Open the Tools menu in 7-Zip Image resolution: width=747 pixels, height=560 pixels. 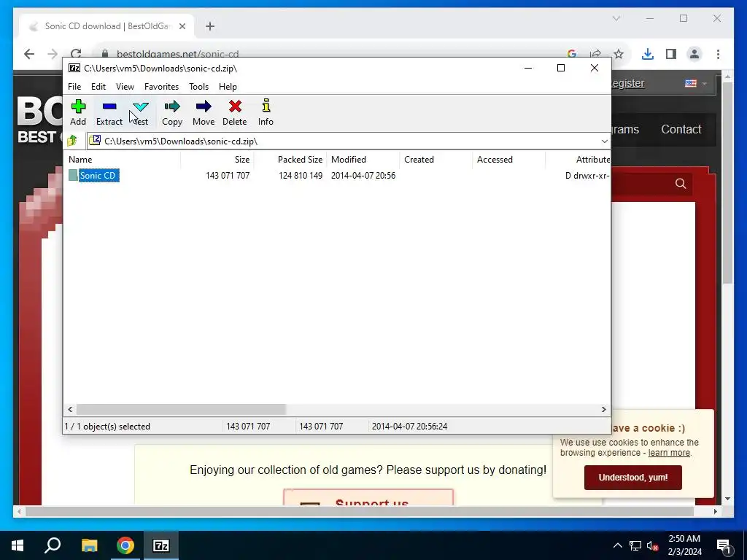click(x=198, y=87)
